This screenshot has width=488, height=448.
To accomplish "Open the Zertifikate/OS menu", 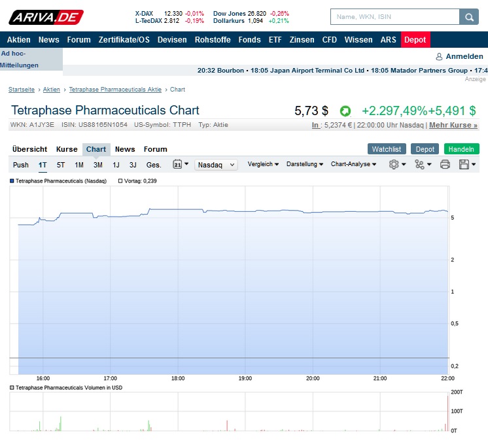I will tap(124, 40).
